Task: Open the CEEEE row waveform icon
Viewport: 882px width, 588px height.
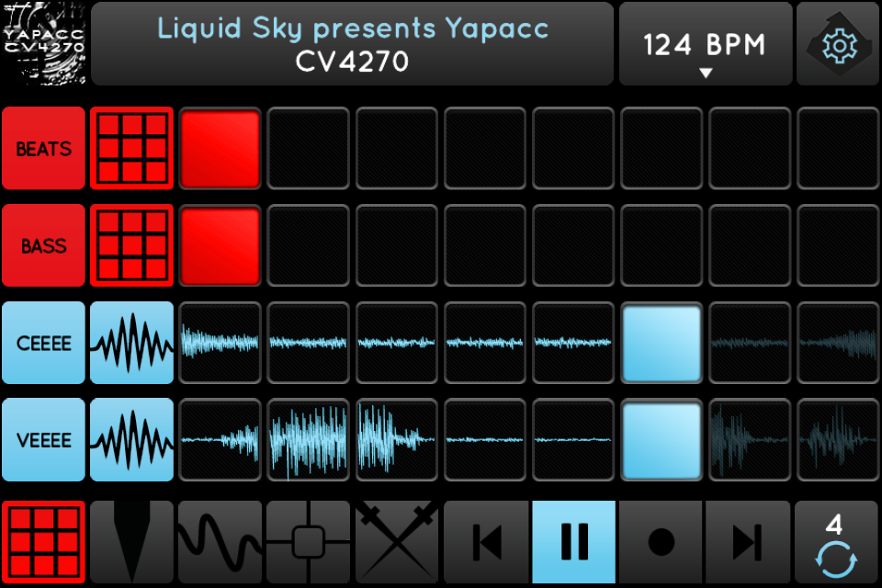Action: [x=131, y=343]
